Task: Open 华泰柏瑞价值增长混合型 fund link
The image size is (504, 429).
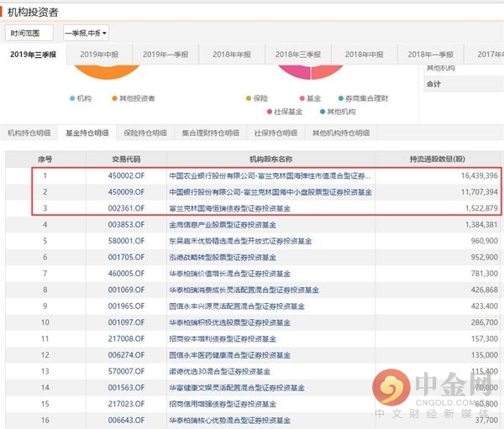Action: tap(230, 274)
